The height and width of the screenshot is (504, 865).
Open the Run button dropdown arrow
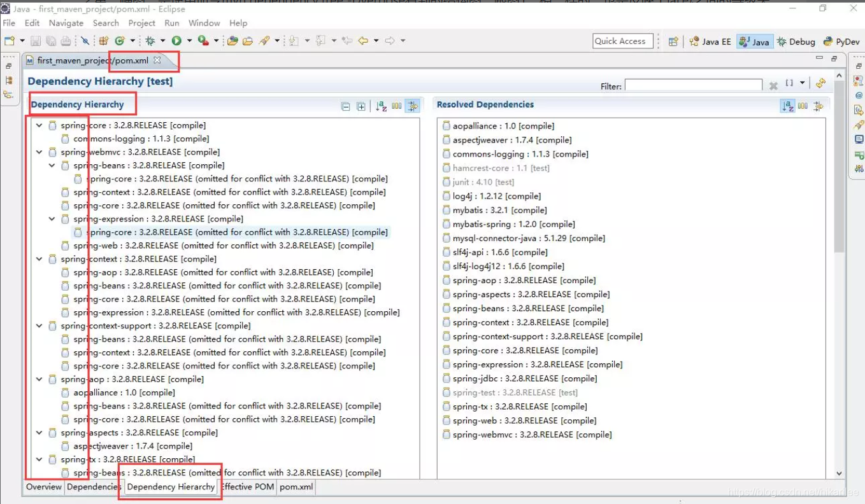pos(189,41)
